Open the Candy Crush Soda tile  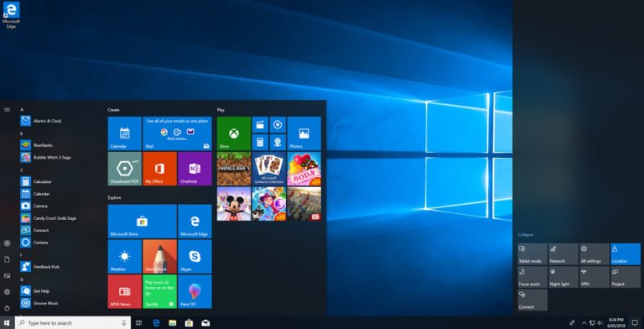304,169
